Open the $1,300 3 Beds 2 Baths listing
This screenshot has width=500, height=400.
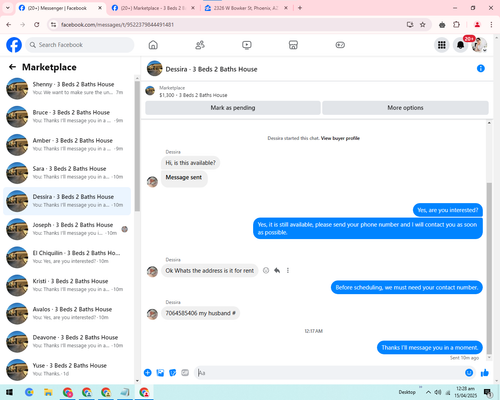pyautogui.click(x=193, y=95)
